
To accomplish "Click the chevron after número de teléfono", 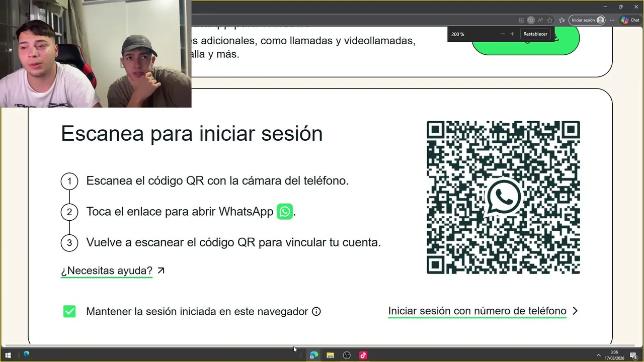I will point(575,311).
